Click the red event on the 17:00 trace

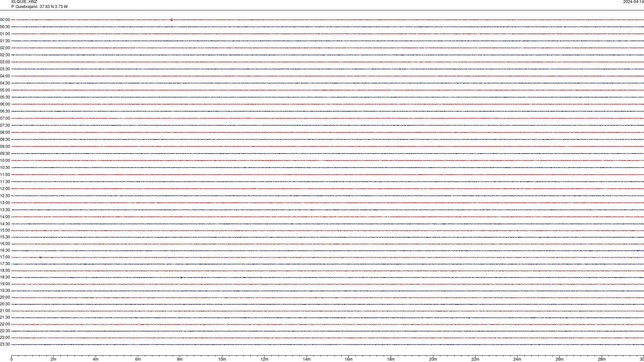click(x=40, y=257)
